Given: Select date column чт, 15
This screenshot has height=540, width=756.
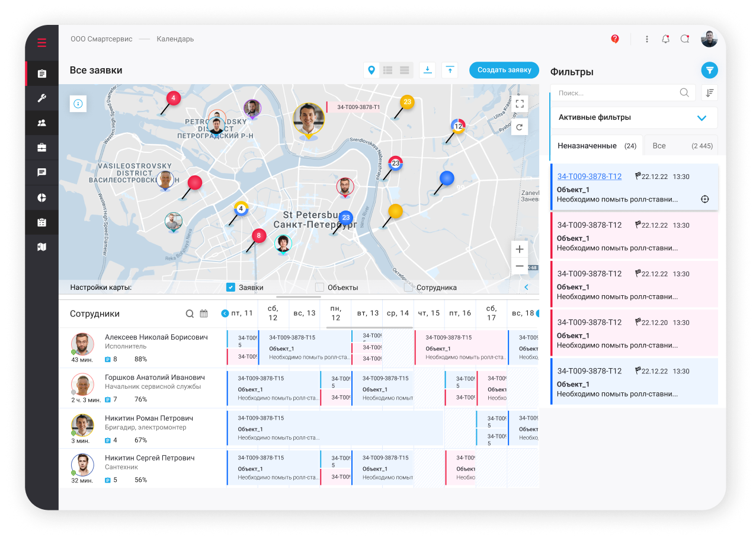Looking at the screenshot, I should [x=429, y=313].
